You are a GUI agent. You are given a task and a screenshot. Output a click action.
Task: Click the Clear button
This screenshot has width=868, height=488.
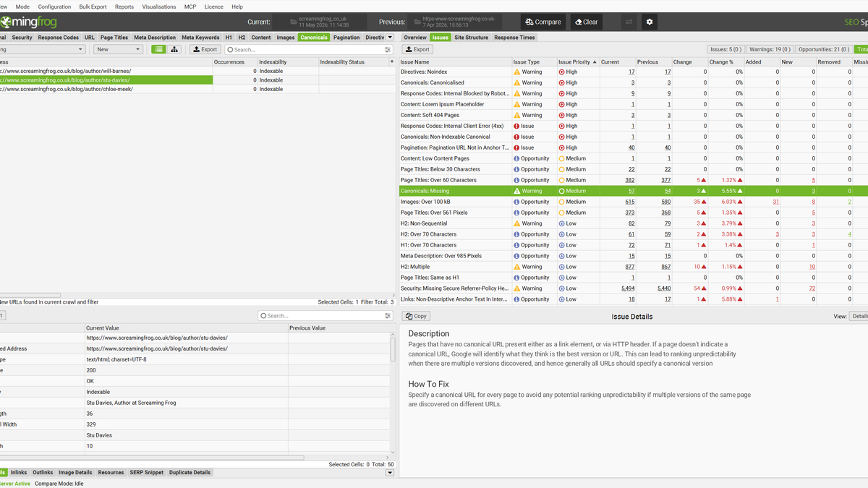pyautogui.click(x=586, y=22)
